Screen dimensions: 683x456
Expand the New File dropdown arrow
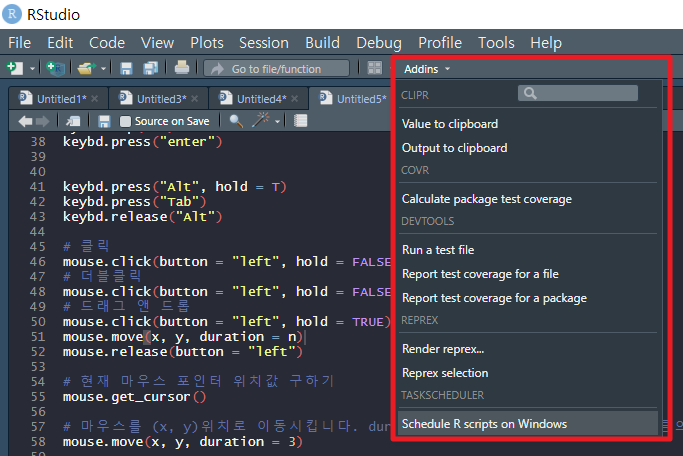click(x=32, y=69)
